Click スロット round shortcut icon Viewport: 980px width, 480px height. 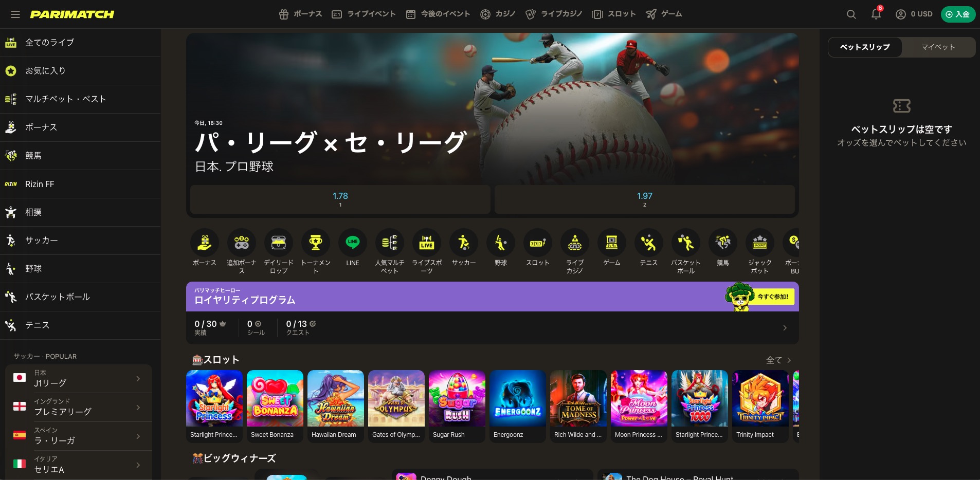[538, 243]
